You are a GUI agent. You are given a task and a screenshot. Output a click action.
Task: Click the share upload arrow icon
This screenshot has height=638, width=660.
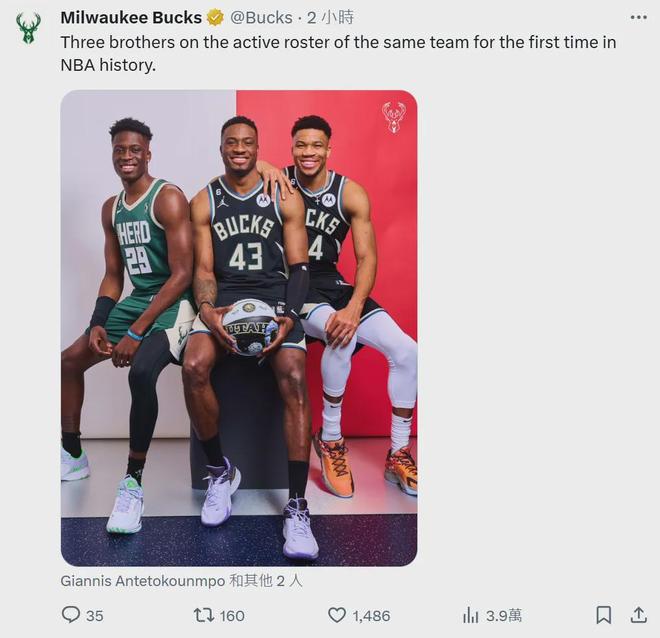tap(638, 615)
